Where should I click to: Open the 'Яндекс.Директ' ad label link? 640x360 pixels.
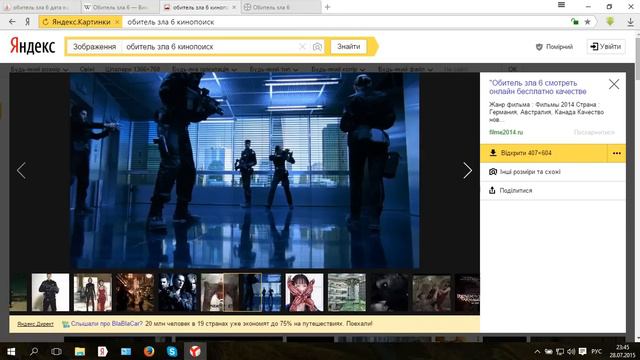coord(36,324)
